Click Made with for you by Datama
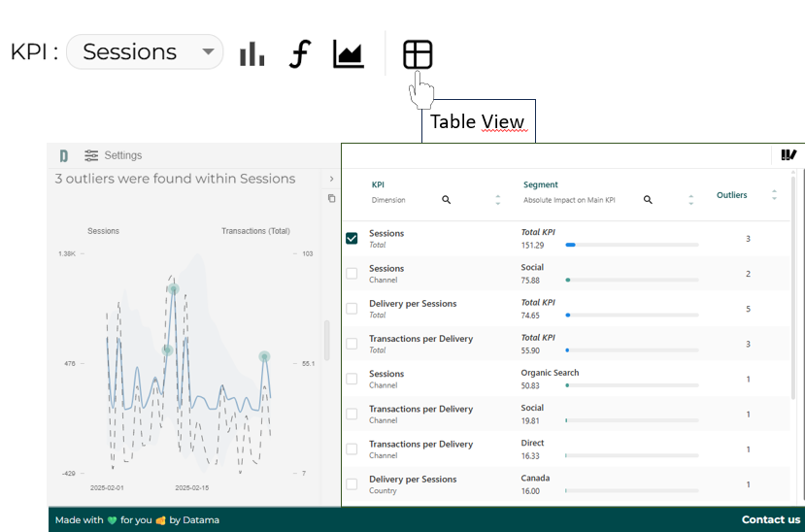The width and height of the screenshot is (805, 532). tap(137, 520)
